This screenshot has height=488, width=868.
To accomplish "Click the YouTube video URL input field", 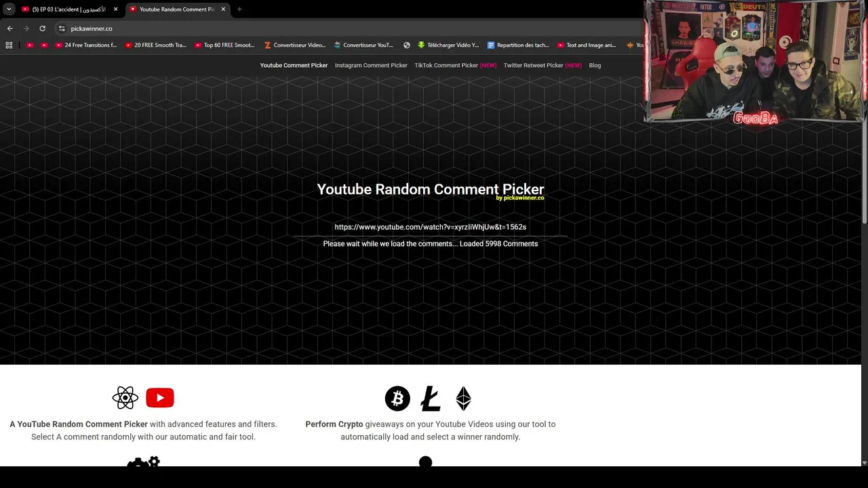I will click(431, 227).
